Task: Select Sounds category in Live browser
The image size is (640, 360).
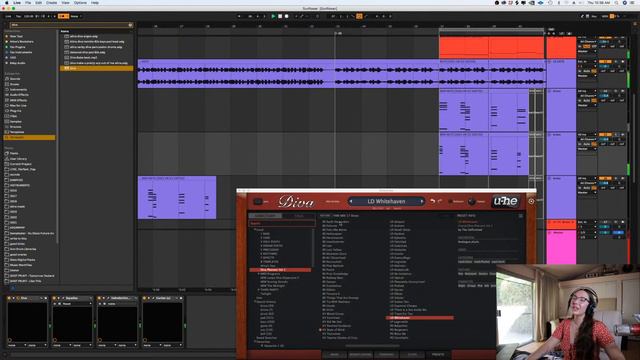Action: [15, 79]
